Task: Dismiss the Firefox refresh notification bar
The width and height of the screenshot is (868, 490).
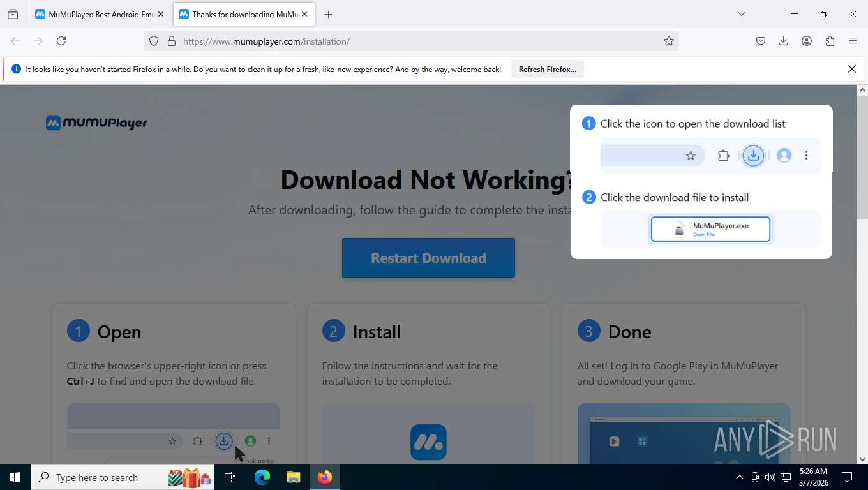Action: pyautogui.click(x=851, y=69)
